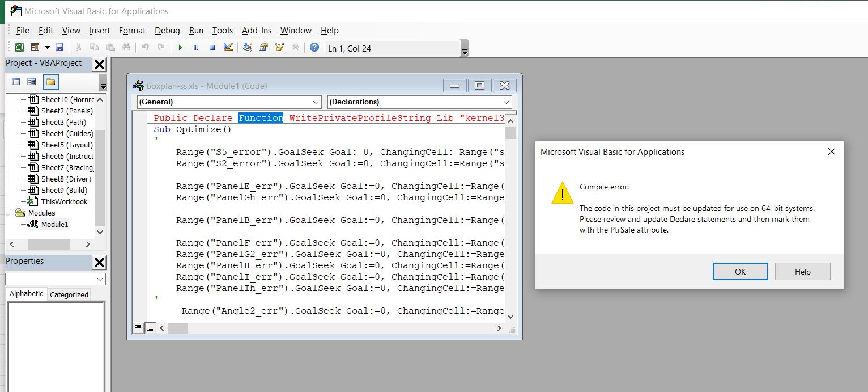Click the Redo arrow icon
This screenshot has width=868, height=392.
161,48
